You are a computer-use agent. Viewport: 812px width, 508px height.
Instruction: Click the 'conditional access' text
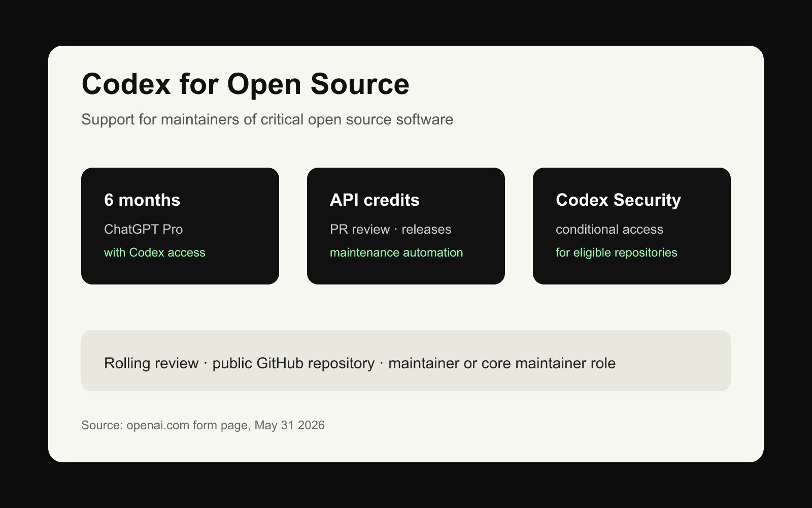[x=609, y=229]
